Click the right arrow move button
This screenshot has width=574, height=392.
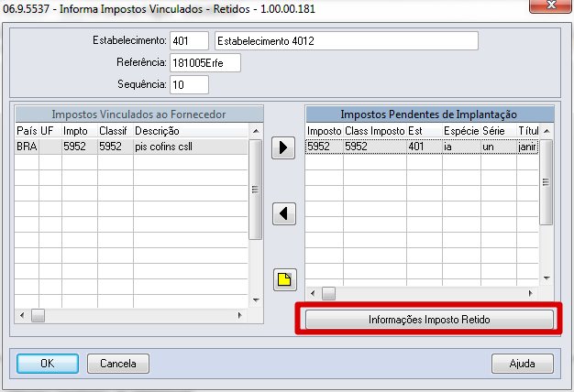pos(283,147)
